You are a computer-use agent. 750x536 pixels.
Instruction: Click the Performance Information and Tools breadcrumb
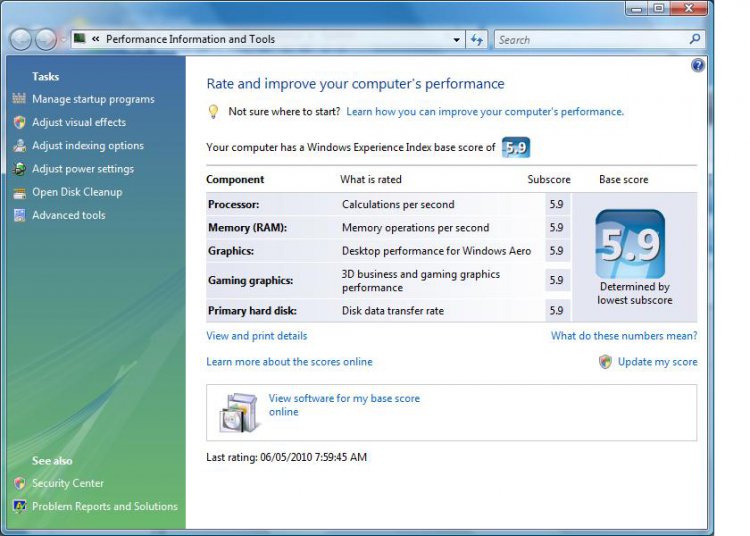tap(190, 39)
